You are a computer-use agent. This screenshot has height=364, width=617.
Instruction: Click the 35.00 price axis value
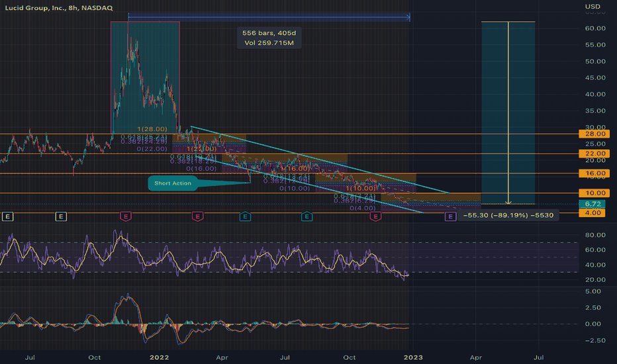click(x=595, y=111)
